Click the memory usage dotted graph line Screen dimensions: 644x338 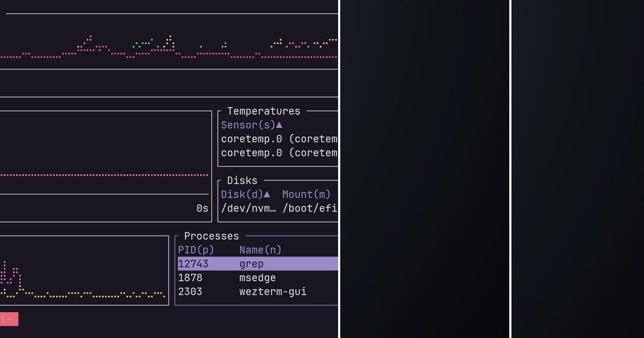[105, 175]
